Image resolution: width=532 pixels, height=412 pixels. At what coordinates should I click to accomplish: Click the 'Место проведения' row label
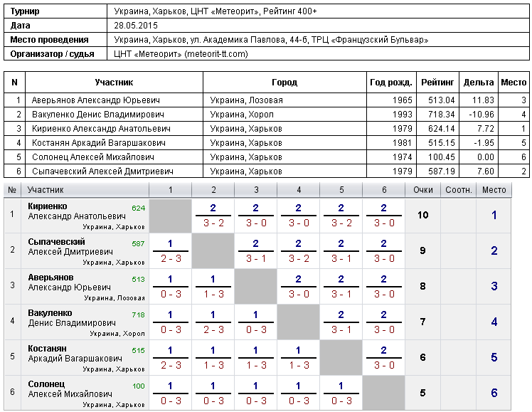click(x=49, y=40)
